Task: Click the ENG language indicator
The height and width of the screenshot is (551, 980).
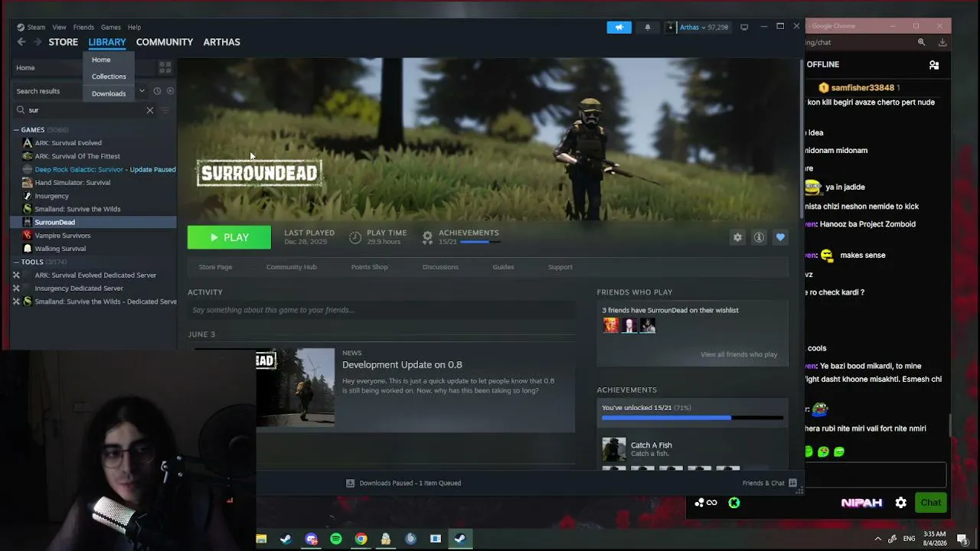Action: tap(910, 539)
